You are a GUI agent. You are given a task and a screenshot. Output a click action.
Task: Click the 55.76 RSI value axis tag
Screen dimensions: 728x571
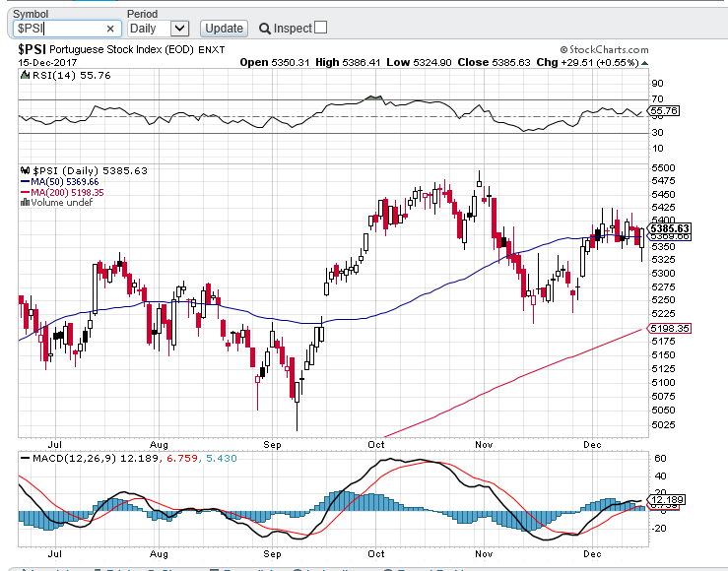pyautogui.click(x=664, y=111)
